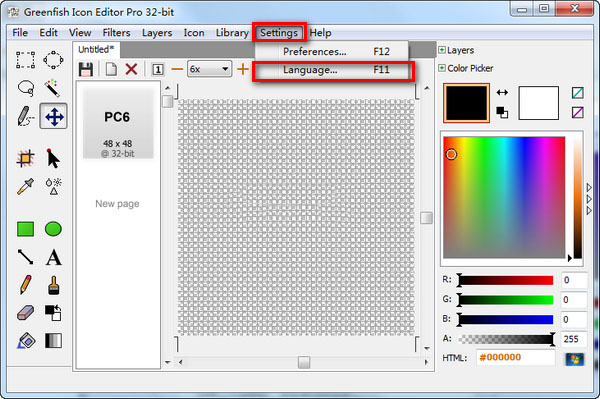Click the white background color swatch
This screenshot has height=399, width=600.
click(538, 103)
